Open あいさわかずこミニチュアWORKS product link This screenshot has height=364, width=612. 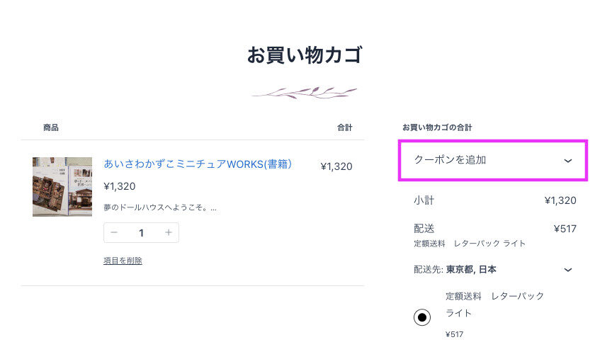coord(198,164)
